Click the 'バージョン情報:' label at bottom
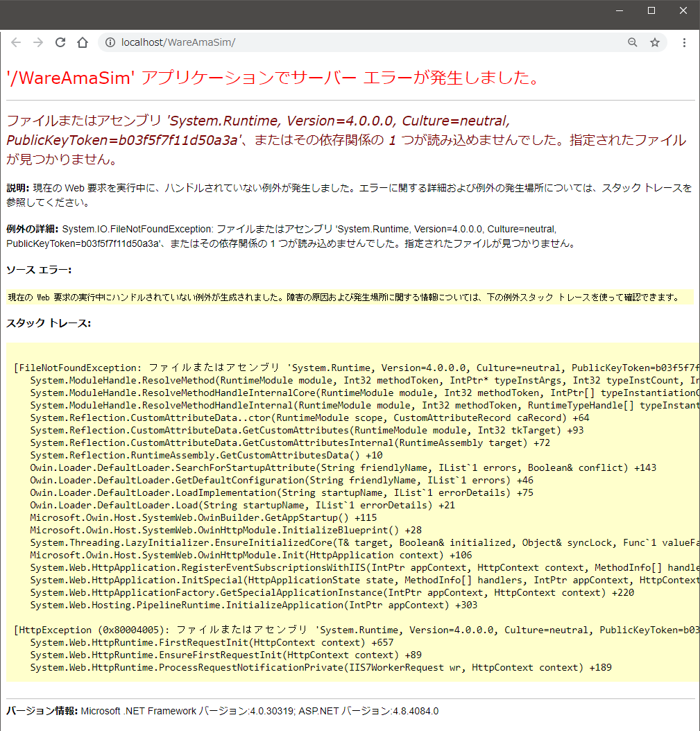This screenshot has width=700, height=731. click(x=42, y=711)
